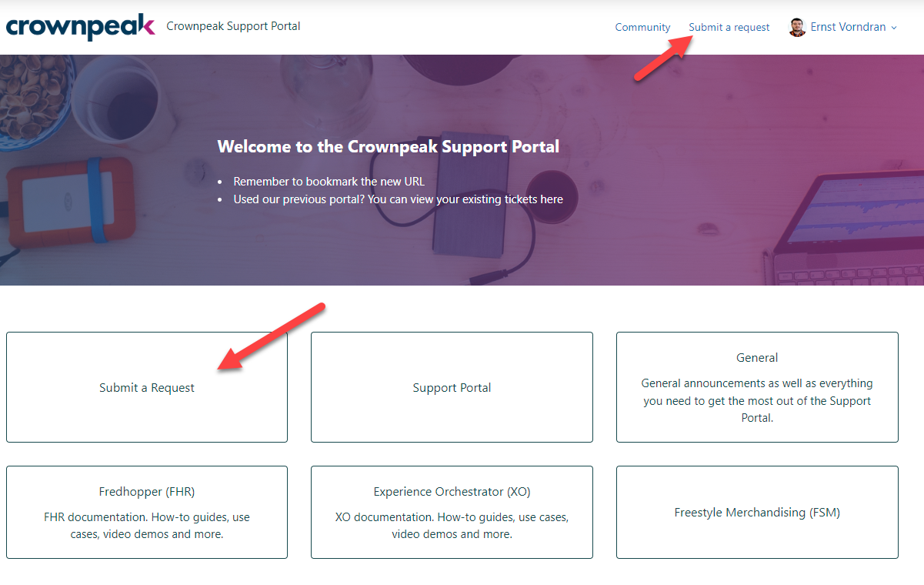The image size is (924, 585).
Task: Open the Ernst Vorndran account menu
Action: tap(843, 28)
